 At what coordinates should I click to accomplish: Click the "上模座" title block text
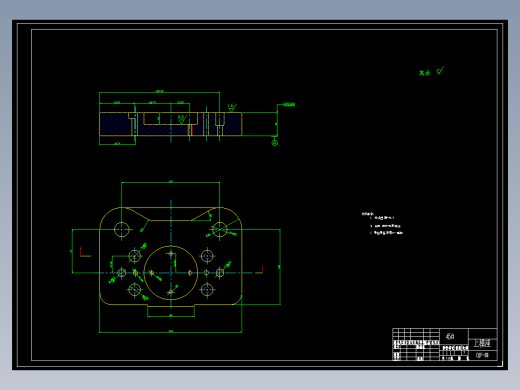point(482,343)
